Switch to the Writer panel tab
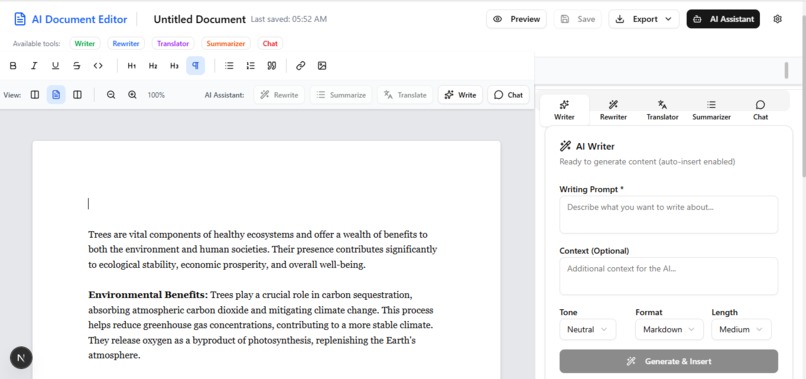Screen dimensions: 806x379 pos(564,110)
